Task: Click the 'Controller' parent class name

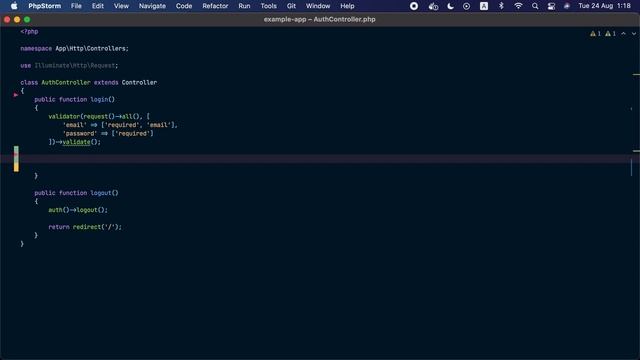Action: pos(139,82)
